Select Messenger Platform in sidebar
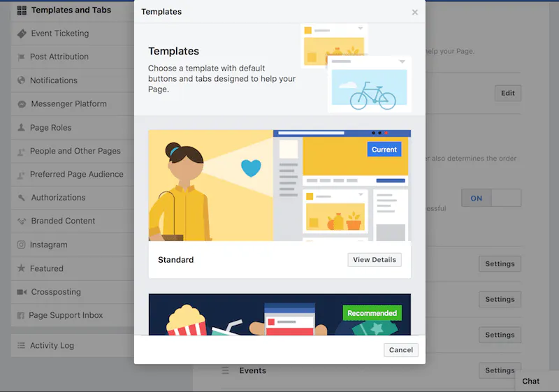This screenshot has width=559, height=392. click(73, 104)
